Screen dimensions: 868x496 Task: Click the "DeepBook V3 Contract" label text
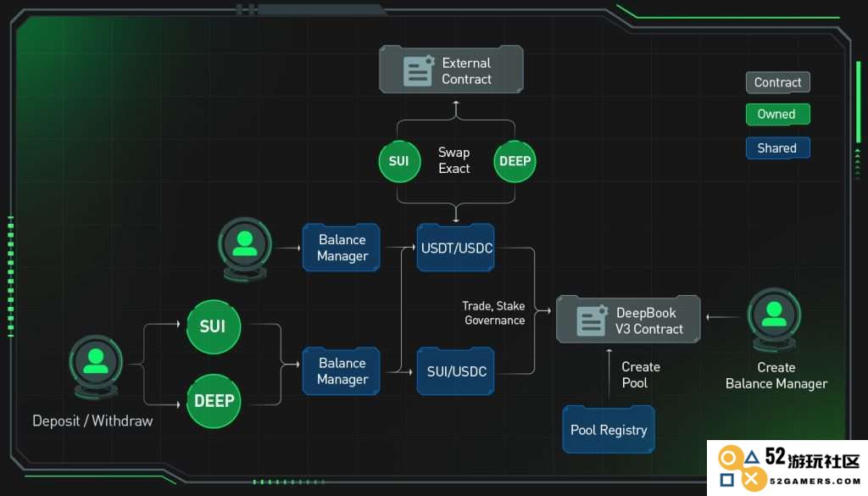click(648, 321)
